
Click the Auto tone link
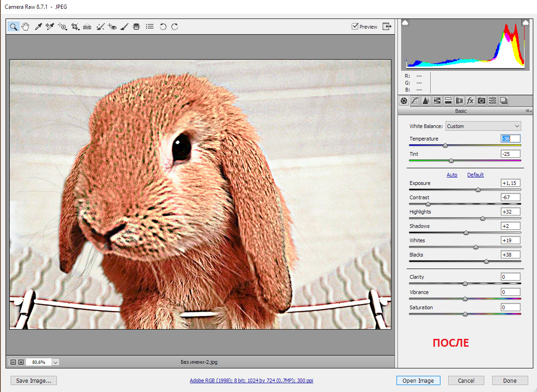click(x=452, y=175)
